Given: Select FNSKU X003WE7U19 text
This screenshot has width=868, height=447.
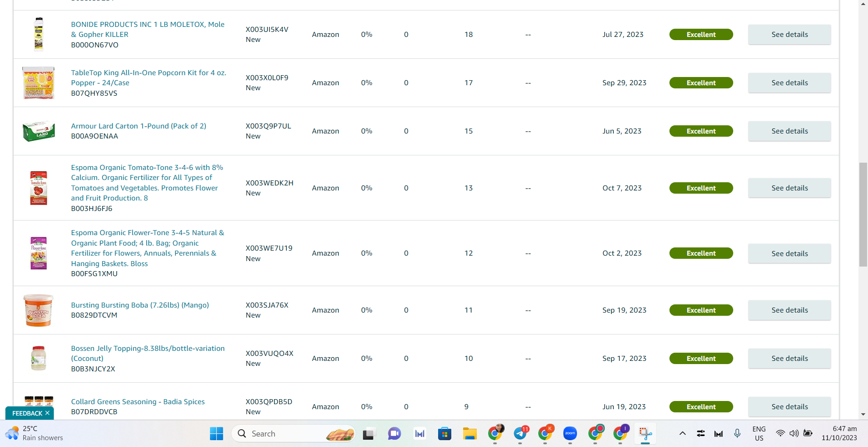Looking at the screenshot, I should pos(269,248).
